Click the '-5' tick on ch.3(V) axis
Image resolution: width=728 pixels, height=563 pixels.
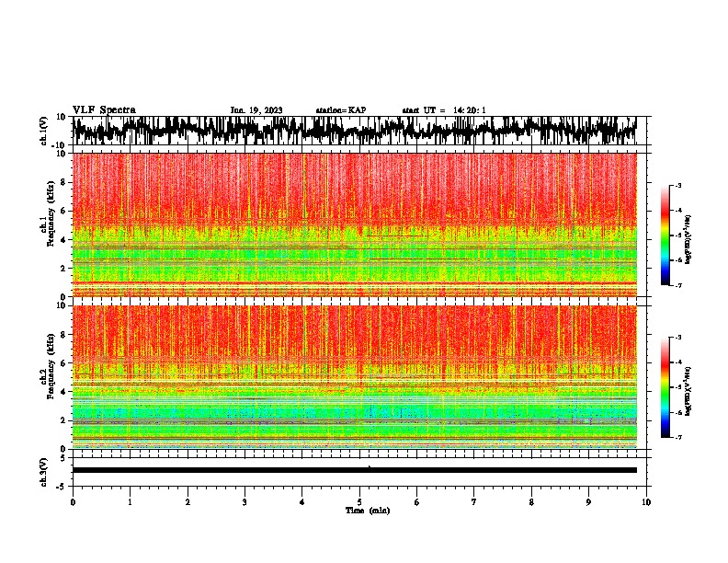pyautogui.click(x=62, y=487)
